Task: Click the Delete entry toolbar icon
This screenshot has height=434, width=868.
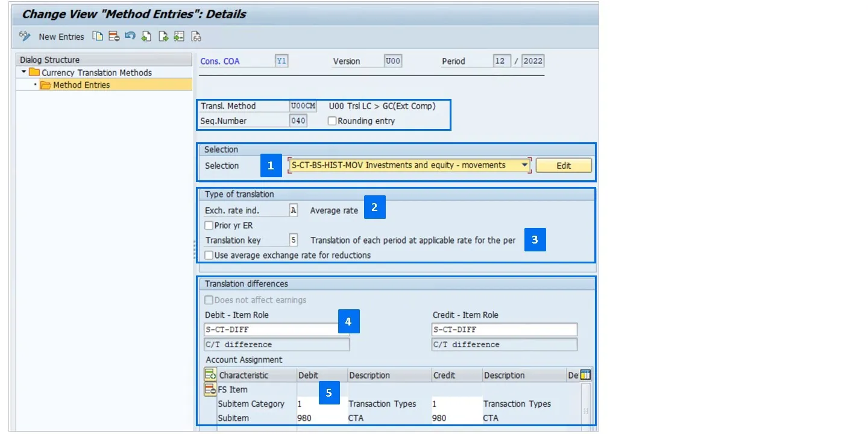Action: pos(114,37)
